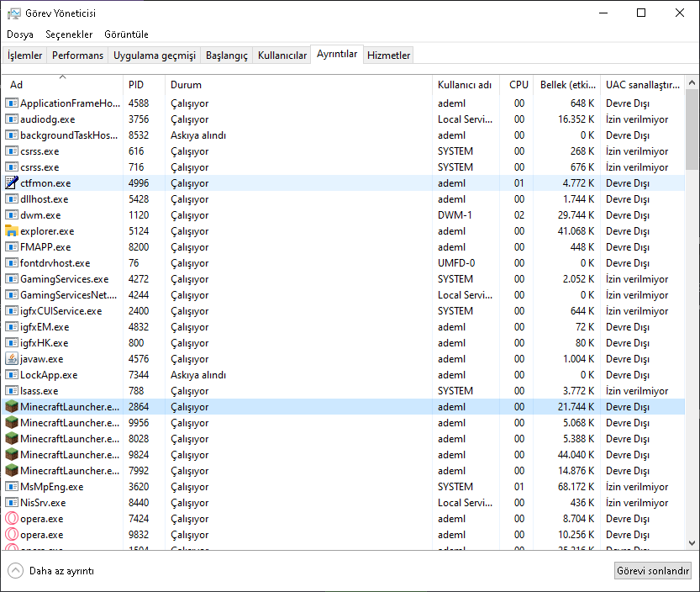Viewport: 700px width, 592px height.
Task: Sort by the PID column header
Action: (x=145, y=85)
